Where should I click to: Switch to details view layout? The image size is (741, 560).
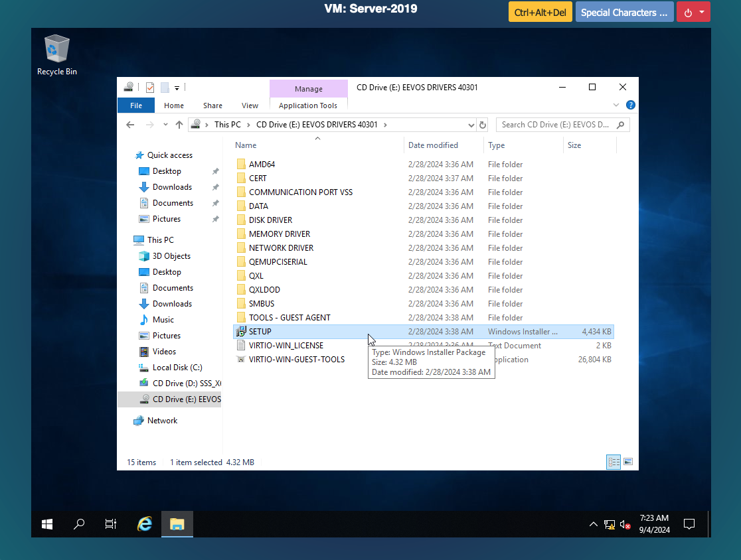point(614,462)
